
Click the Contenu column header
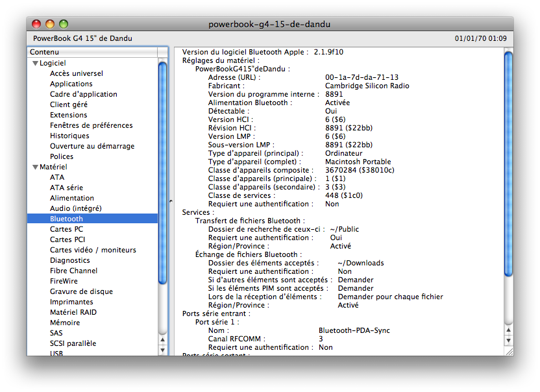coord(92,52)
